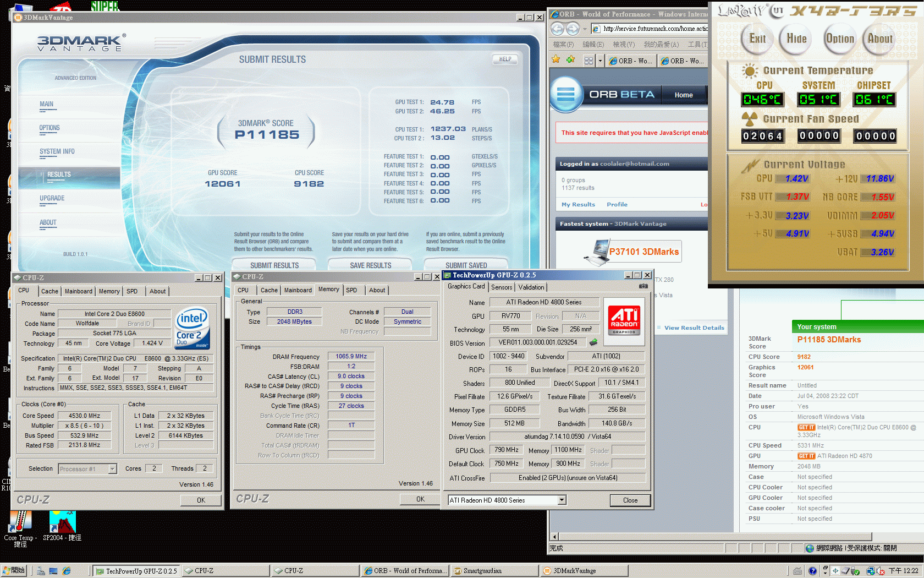This screenshot has width=924, height=578.
Task: Click OK in the CPU-Z processor window
Action: click(x=201, y=500)
